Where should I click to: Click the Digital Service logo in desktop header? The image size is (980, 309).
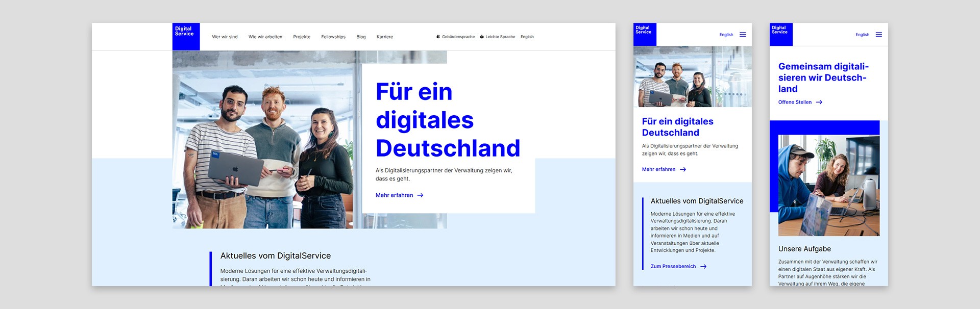186,36
